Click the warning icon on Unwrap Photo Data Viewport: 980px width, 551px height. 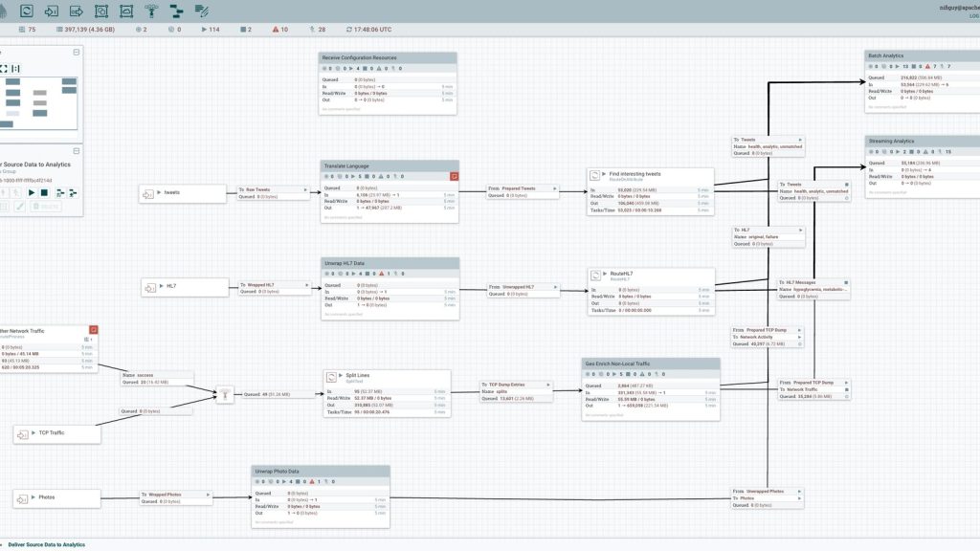pos(312,482)
